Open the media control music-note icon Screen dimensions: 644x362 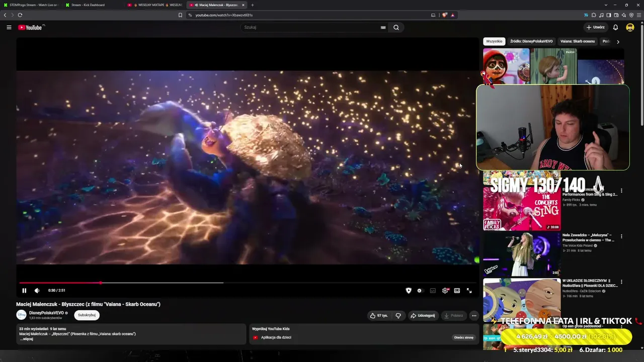(x=601, y=15)
